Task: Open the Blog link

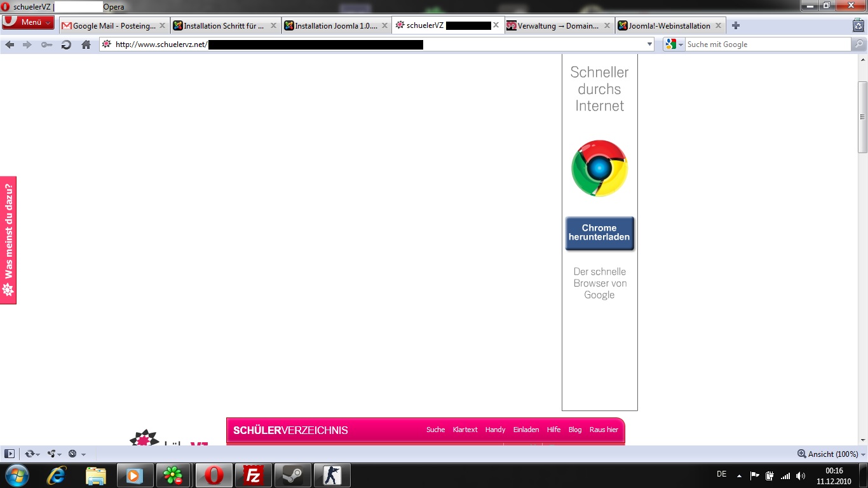Action: [x=575, y=430]
